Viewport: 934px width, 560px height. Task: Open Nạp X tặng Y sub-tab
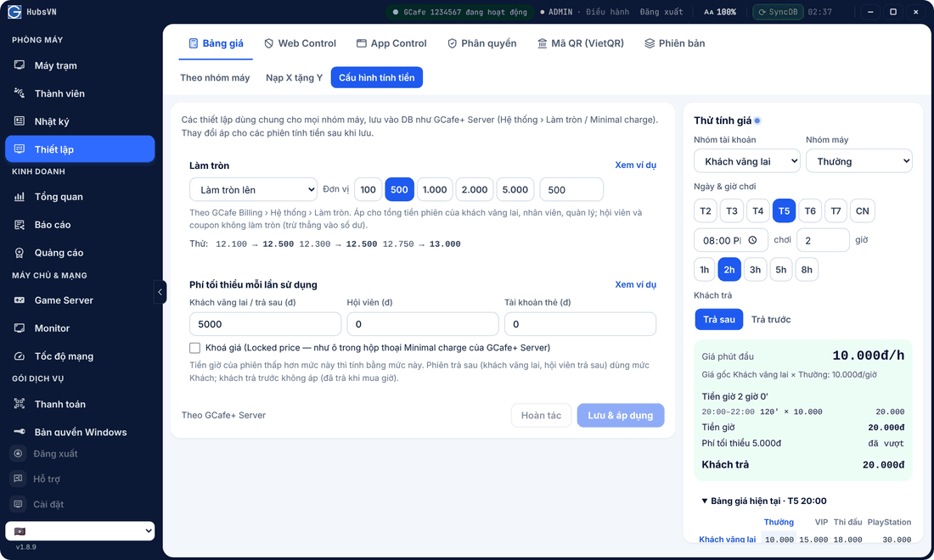point(294,78)
